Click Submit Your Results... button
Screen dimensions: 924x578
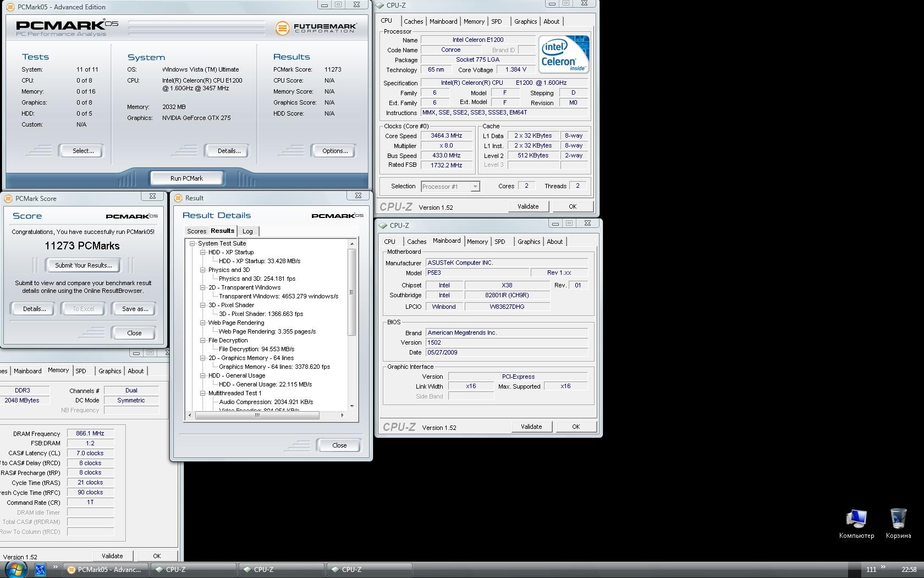[x=84, y=265]
